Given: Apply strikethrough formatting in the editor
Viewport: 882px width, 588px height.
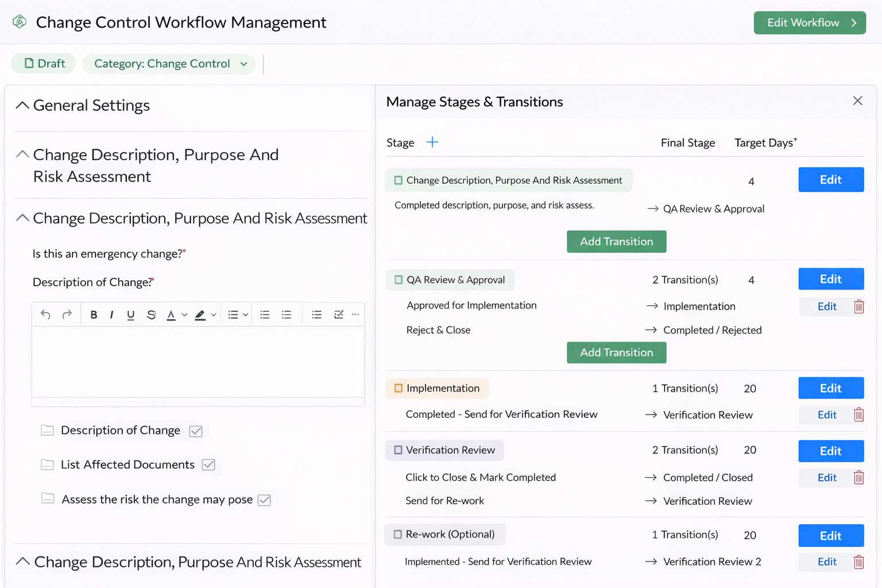Looking at the screenshot, I should tap(150, 314).
